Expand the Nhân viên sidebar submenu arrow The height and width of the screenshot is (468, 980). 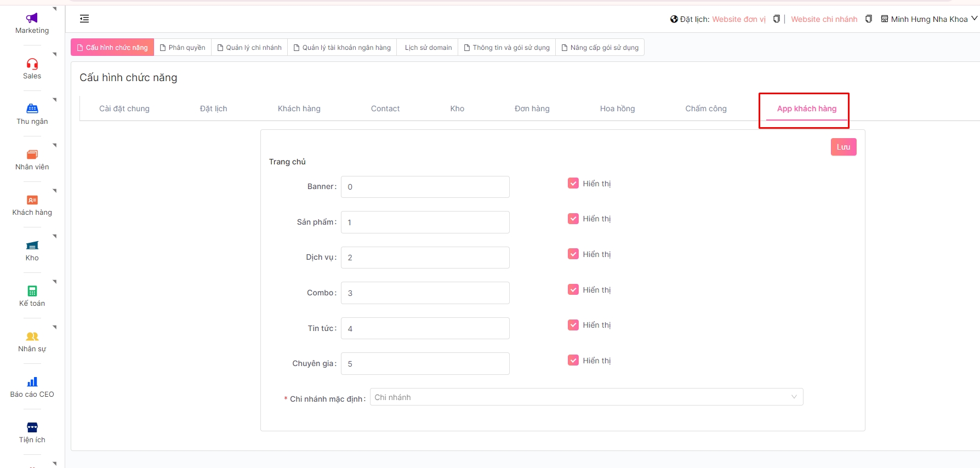pos(55,145)
